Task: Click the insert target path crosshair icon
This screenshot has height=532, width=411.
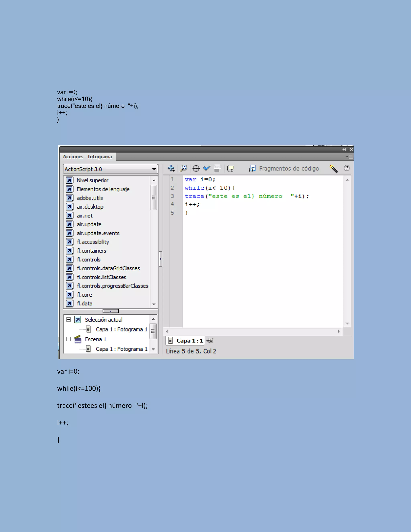Action: 196,168
